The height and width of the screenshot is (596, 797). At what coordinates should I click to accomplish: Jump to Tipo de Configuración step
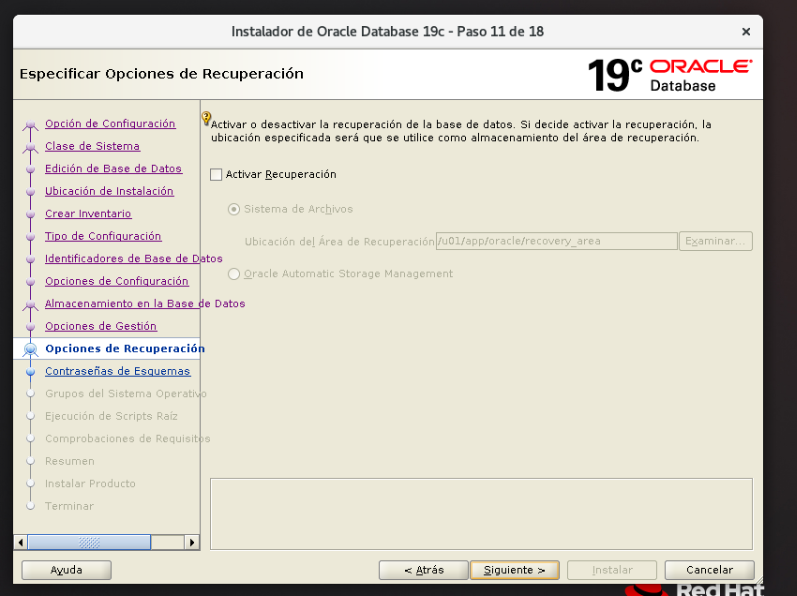click(103, 236)
